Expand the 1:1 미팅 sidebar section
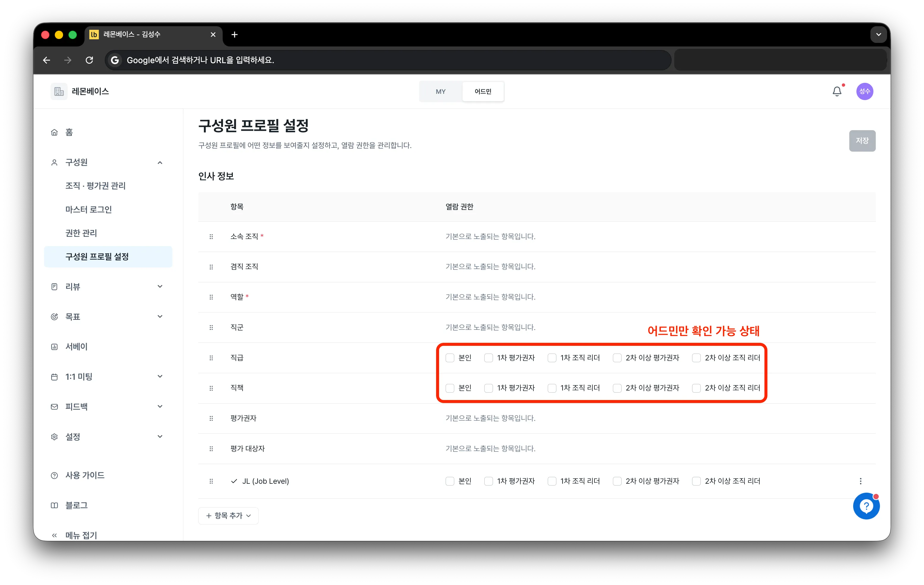The height and width of the screenshot is (585, 924). (160, 376)
